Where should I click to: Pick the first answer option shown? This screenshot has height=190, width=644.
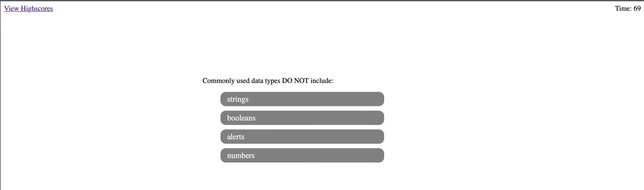302,99
